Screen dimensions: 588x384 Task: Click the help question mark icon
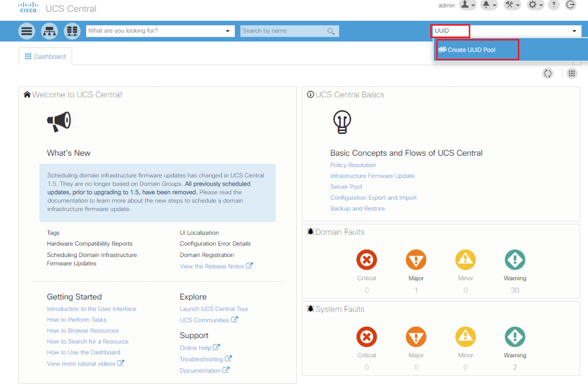(x=554, y=5)
